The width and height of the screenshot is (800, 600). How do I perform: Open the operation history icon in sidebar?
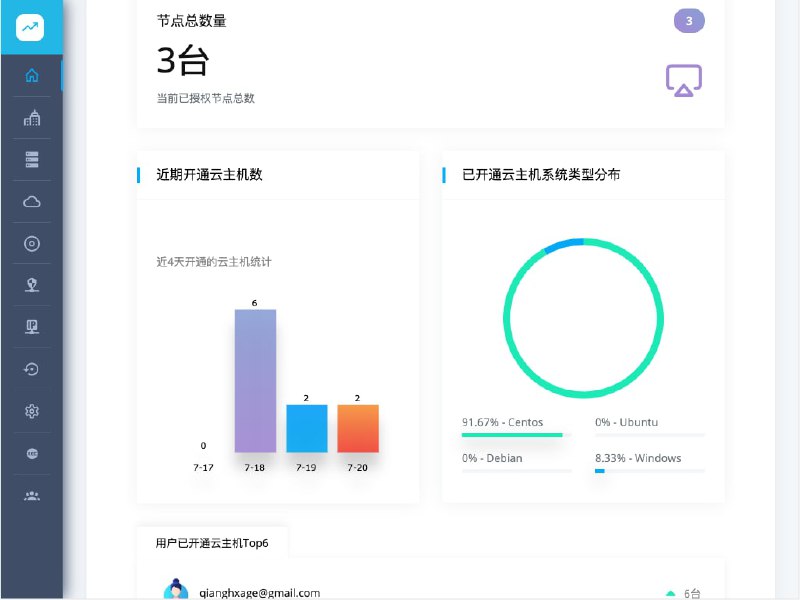tap(31, 369)
